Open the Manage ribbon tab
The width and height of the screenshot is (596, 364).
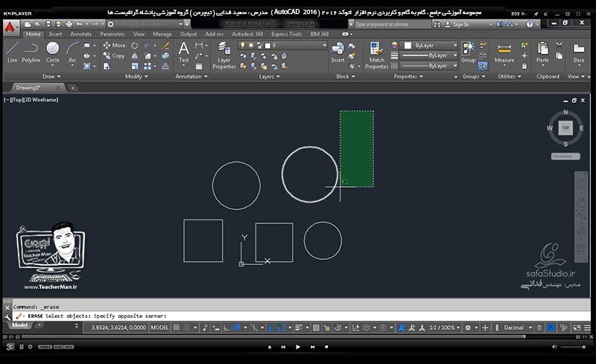point(162,33)
